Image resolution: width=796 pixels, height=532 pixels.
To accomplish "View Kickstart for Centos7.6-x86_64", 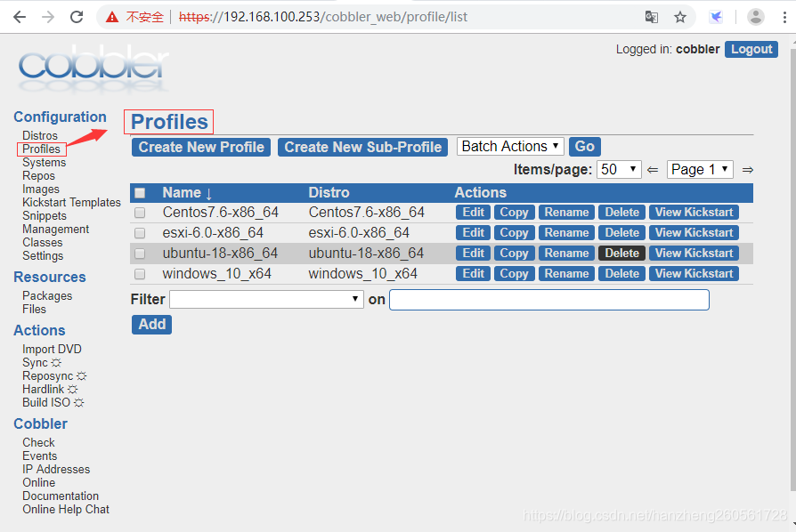I will (694, 213).
